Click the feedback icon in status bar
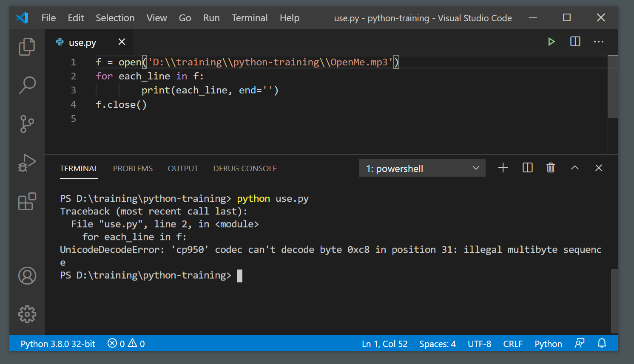 point(580,343)
